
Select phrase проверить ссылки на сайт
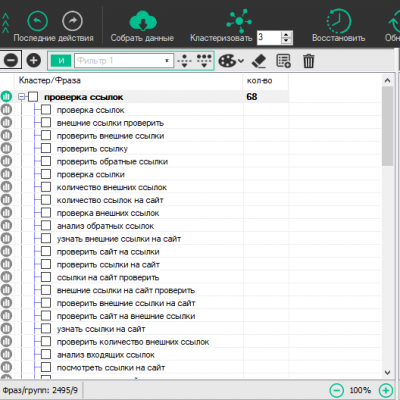(x=108, y=265)
